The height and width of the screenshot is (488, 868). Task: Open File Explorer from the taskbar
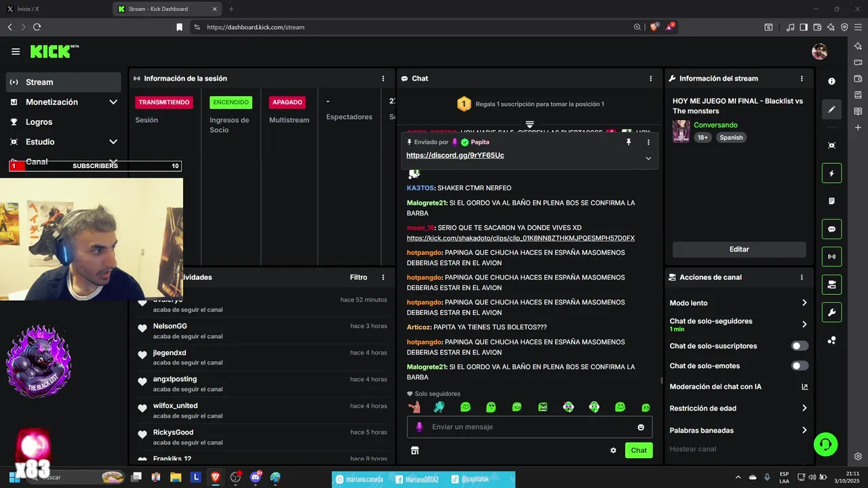pyautogui.click(x=176, y=477)
